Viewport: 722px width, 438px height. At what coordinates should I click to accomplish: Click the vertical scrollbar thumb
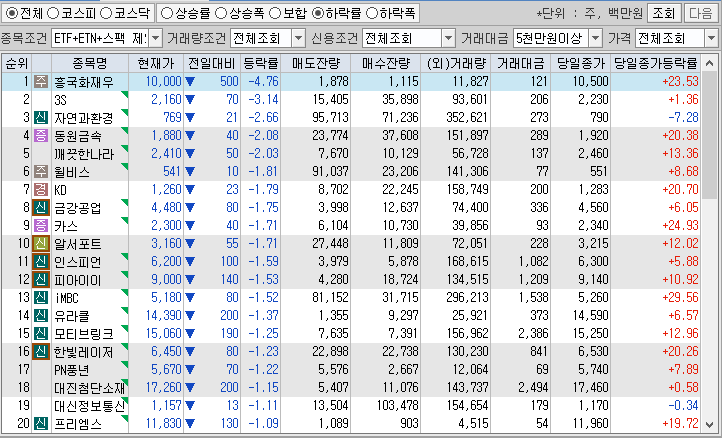pyautogui.click(x=709, y=136)
